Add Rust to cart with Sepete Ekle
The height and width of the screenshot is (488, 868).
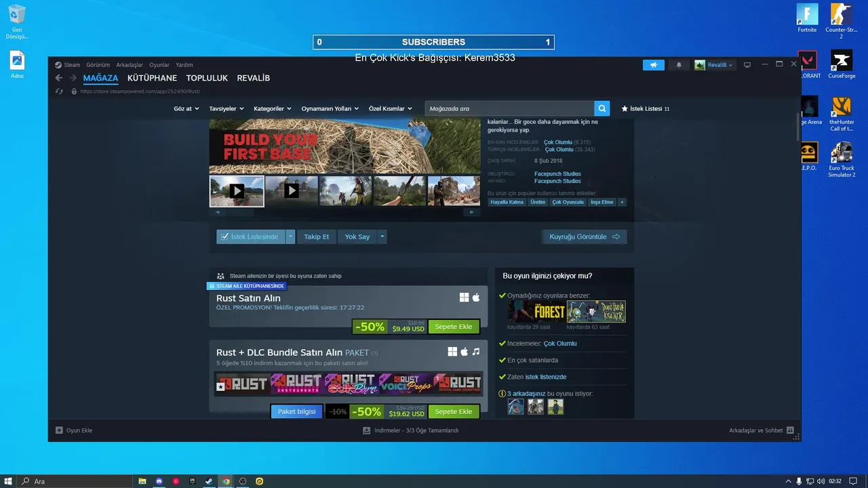[454, 327]
